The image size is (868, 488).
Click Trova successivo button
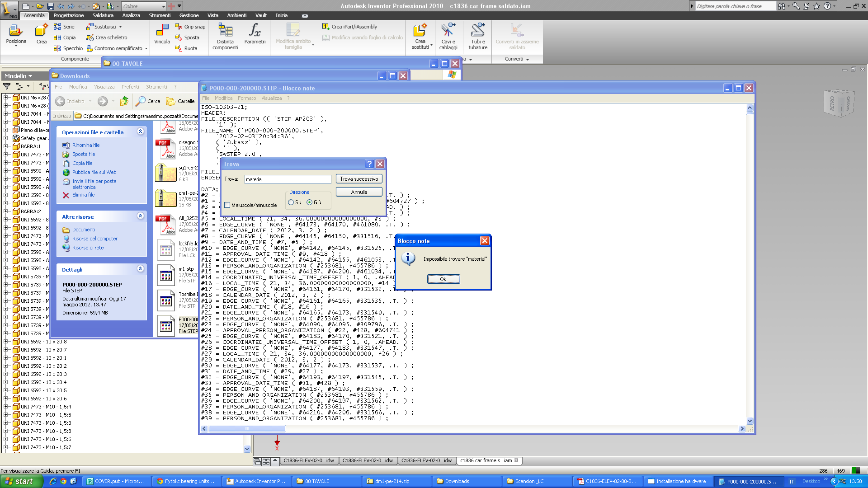(x=359, y=179)
